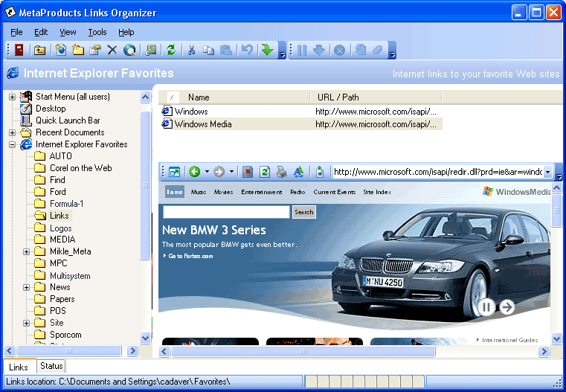Click the Stop loading icon in preview toolbar
This screenshot has width=566, height=392.
[248, 172]
